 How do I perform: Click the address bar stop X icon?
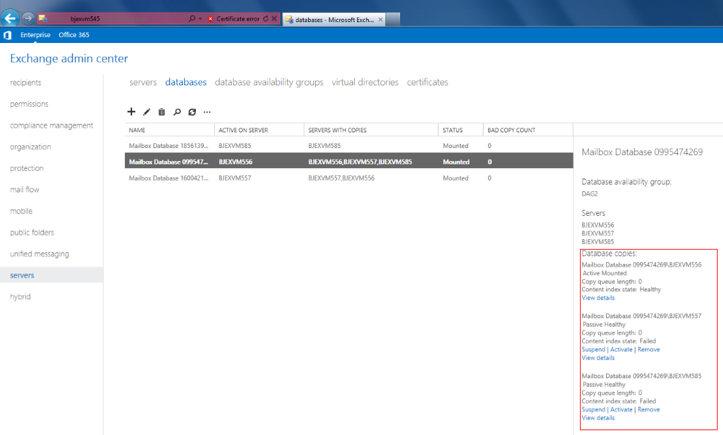click(x=274, y=19)
